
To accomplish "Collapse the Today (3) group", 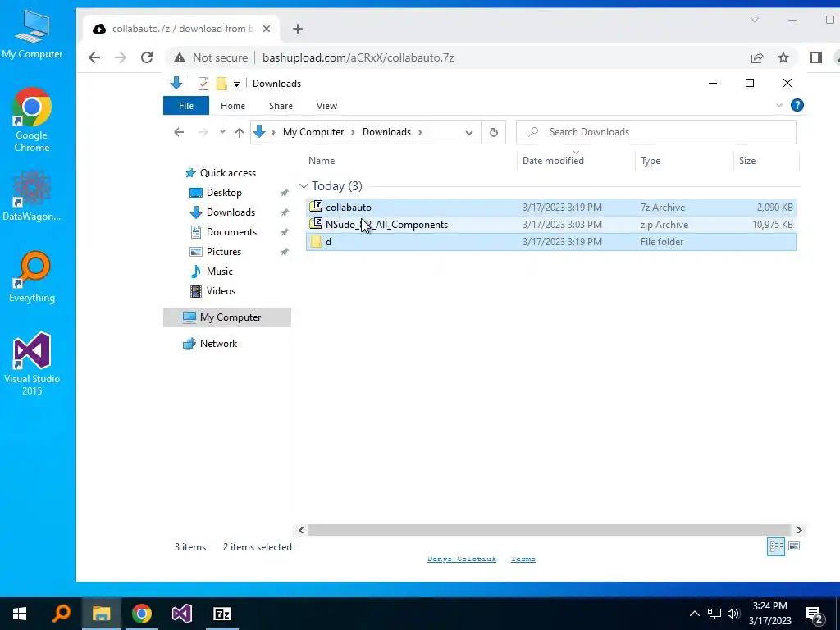I will (x=304, y=186).
